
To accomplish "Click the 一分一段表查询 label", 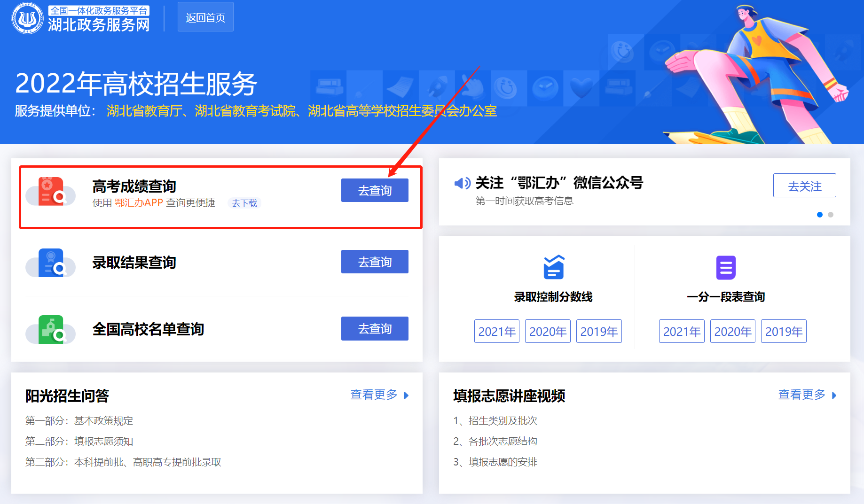I will (726, 297).
